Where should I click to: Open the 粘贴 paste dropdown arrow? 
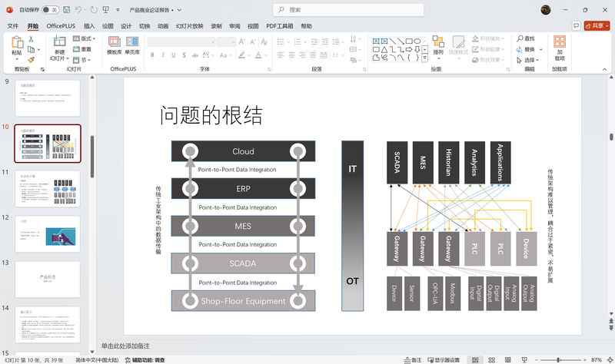pos(16,59)
